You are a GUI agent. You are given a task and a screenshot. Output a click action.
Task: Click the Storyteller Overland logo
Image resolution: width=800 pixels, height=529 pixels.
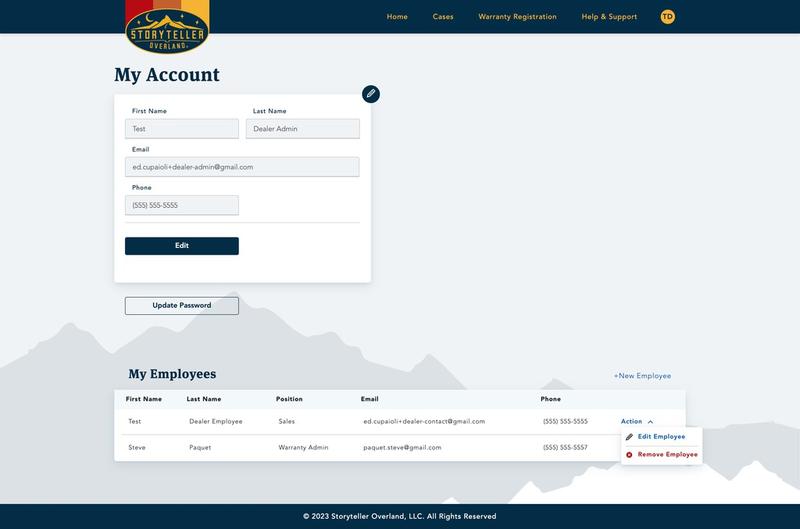pyautogui.click(x=167, y=27)
